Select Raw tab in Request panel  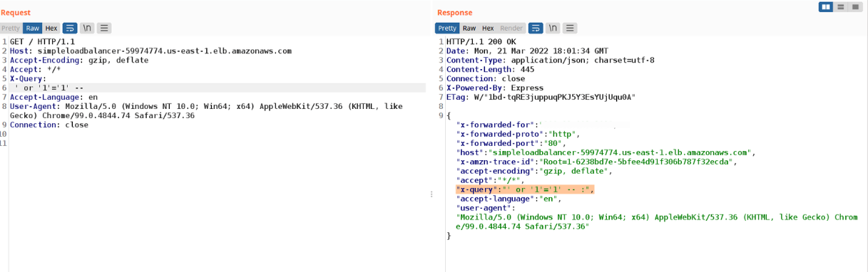[33, 28]
